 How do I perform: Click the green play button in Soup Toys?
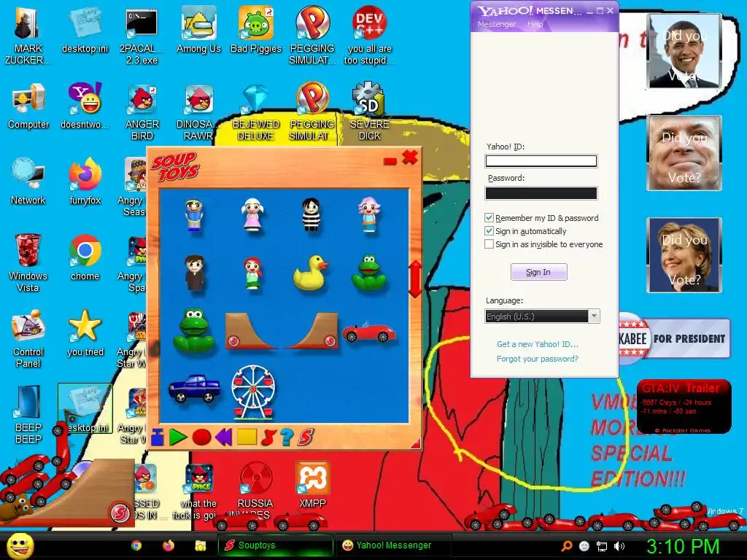[178, 437]
